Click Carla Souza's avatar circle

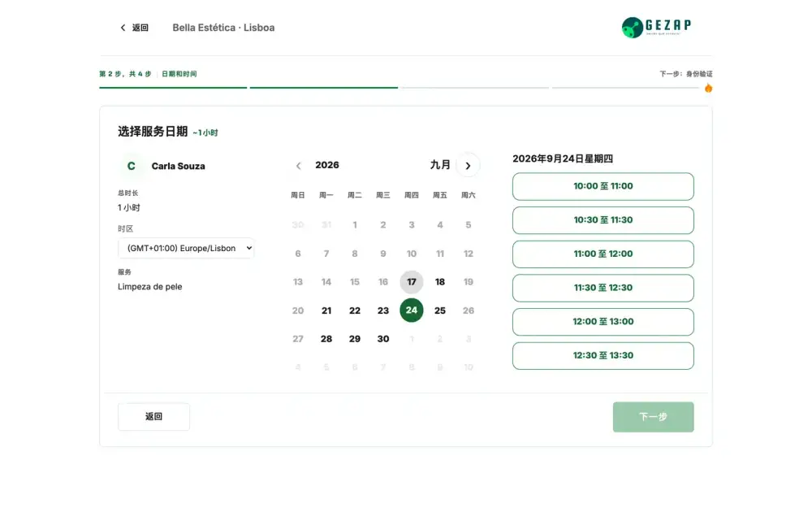point(131,166)
